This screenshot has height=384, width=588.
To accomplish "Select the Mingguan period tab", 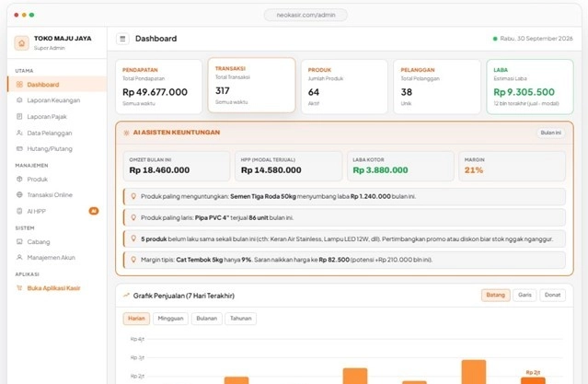I will (x=170, y=319).
